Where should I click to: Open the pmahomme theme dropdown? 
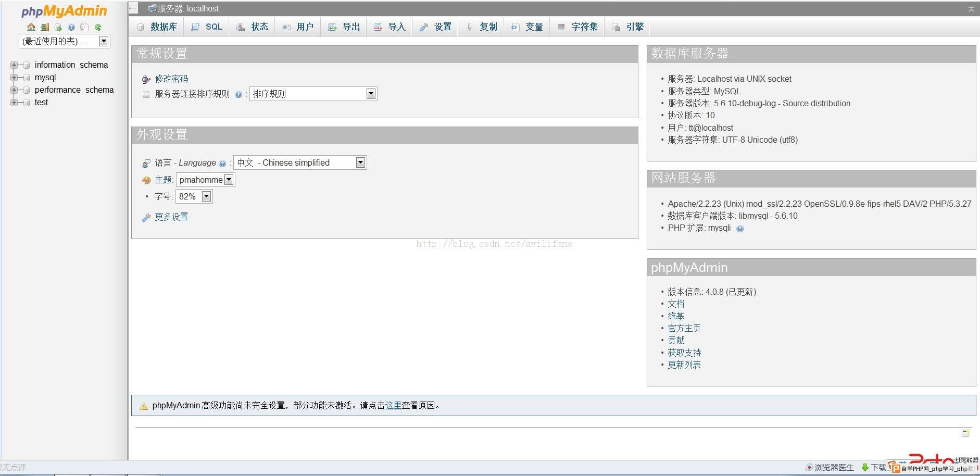click(206, 180)
